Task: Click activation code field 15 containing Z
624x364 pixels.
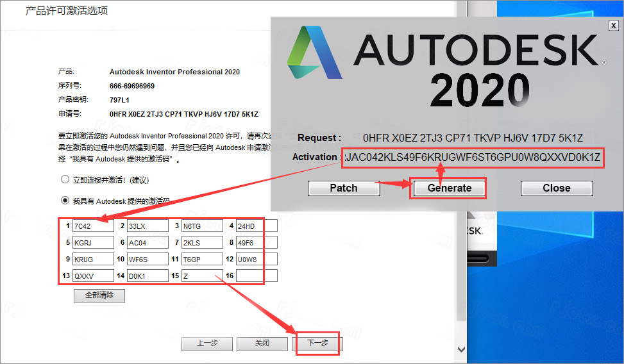Action: point(202,276)
